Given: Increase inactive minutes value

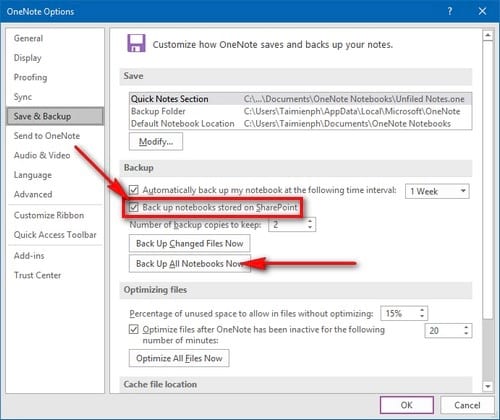Looking at the screenshot, I should pyautogui.click(x=466, y=327).
